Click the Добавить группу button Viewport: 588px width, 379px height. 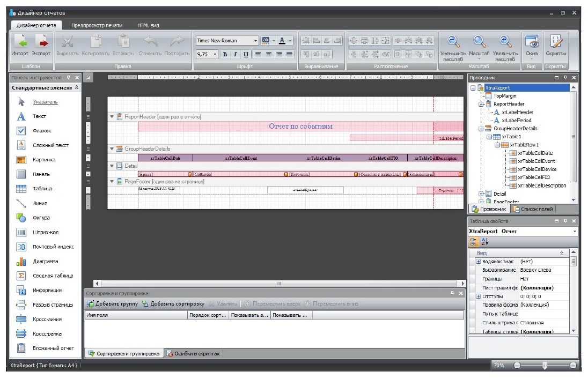pyautogui.click(x=113, y=304)
